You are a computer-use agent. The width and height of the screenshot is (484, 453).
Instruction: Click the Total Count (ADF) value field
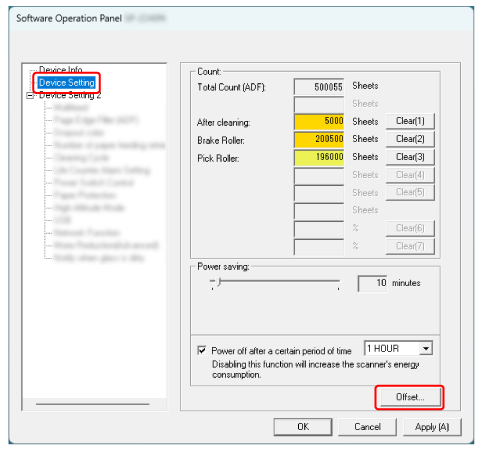(x=319, y=87)
